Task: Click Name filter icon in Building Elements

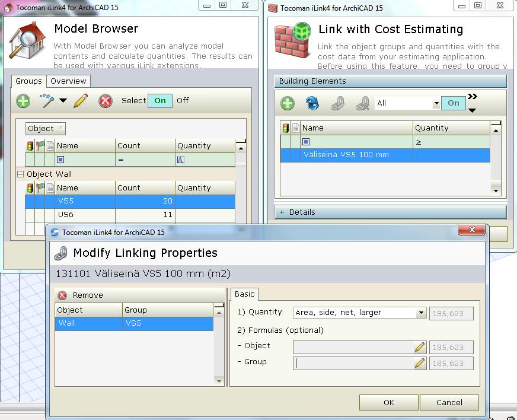Action: pos(306,142)
